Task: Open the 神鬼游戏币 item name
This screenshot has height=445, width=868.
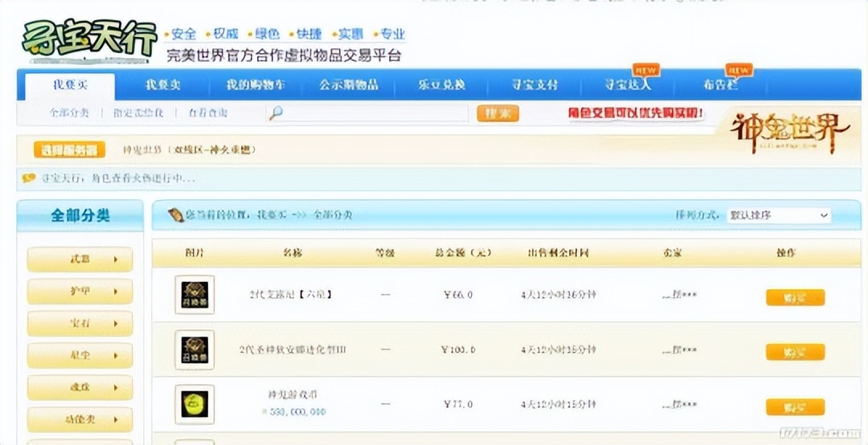Action: pos(293,395)
